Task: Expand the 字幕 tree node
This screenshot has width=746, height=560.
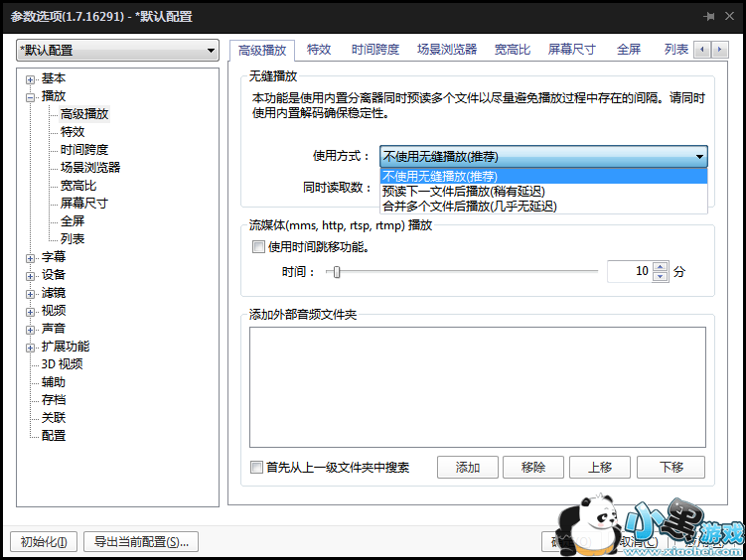Action: (31, 258)
